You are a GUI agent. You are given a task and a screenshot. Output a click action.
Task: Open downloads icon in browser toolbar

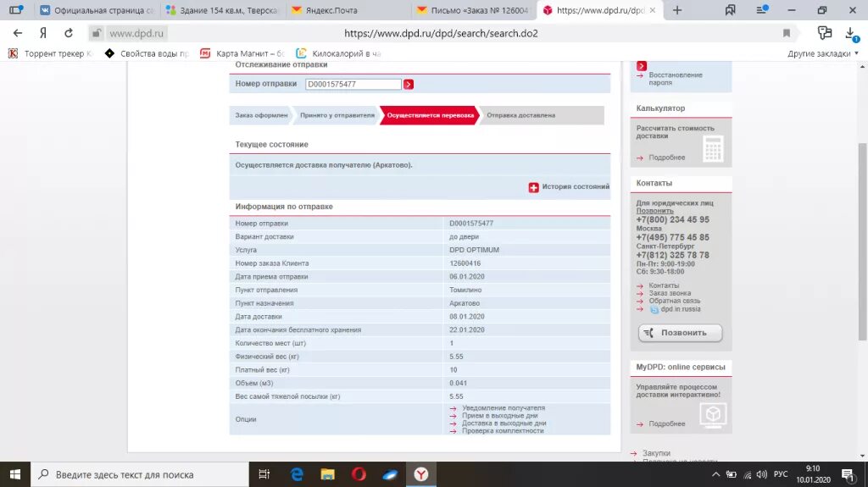coord(851,34)
